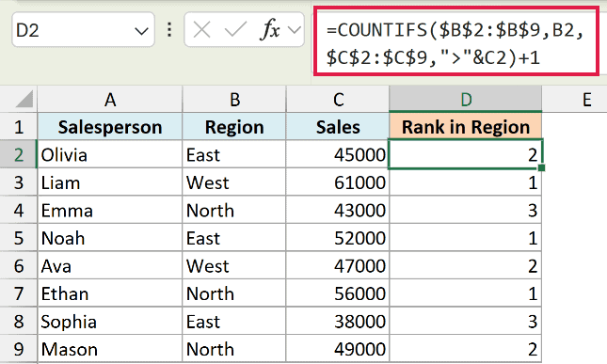607x364 pixels.
Task: Select the cell containing Olivia
Action: click(110, 154)
